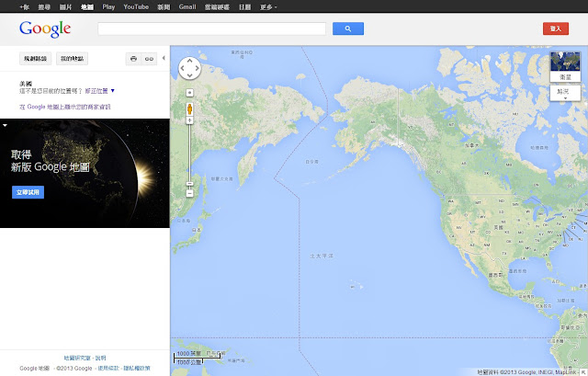Open the traffic layer dropdown
This screenshot has height=376, width=588.
(565, 93)
